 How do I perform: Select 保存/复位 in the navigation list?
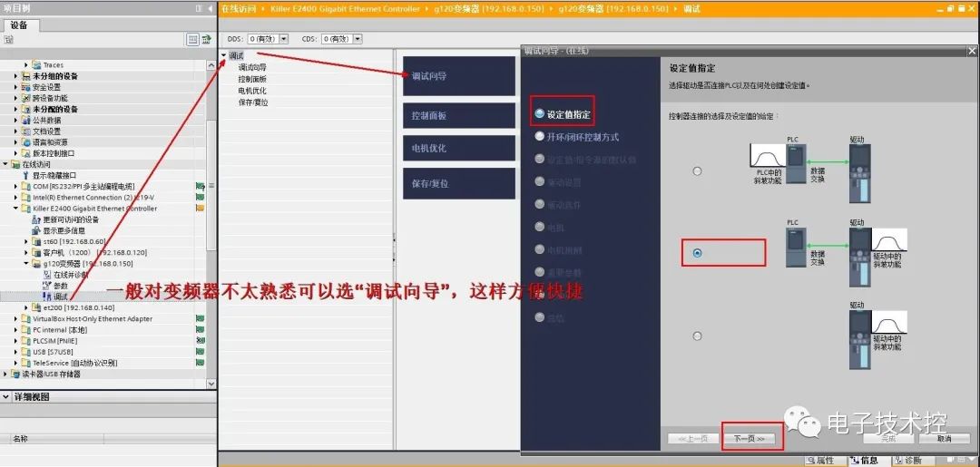253,102
